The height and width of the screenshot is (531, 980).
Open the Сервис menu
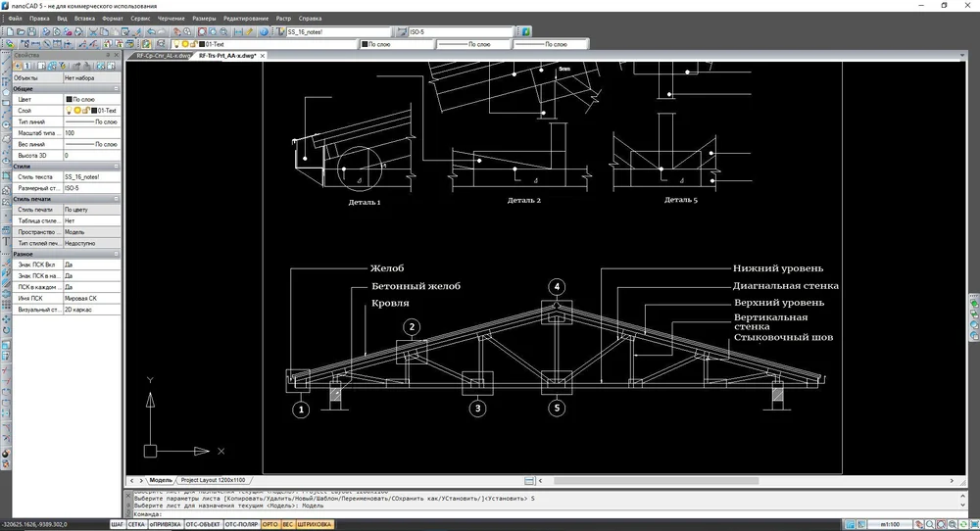click(x=140, y=18)
